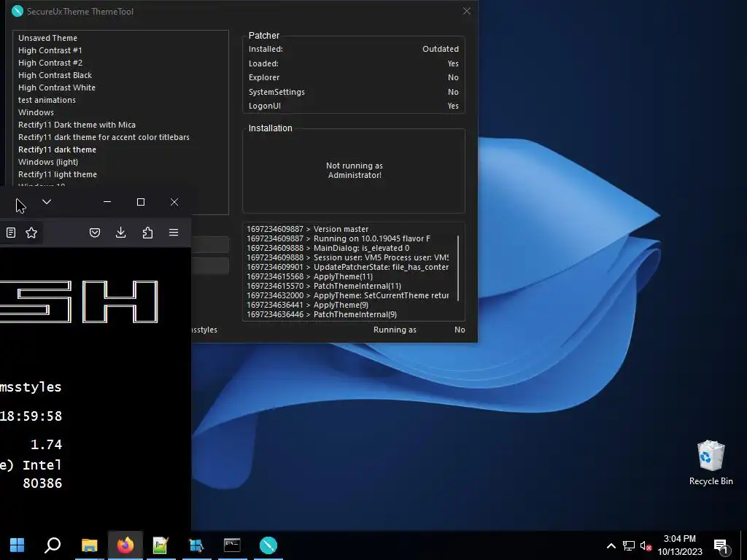
Task: Select the Windows theme entry
Action: (36, 112)
